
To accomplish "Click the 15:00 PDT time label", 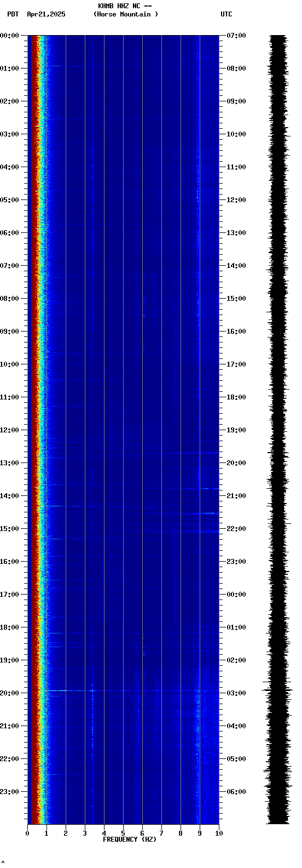I will click(9, 529).
